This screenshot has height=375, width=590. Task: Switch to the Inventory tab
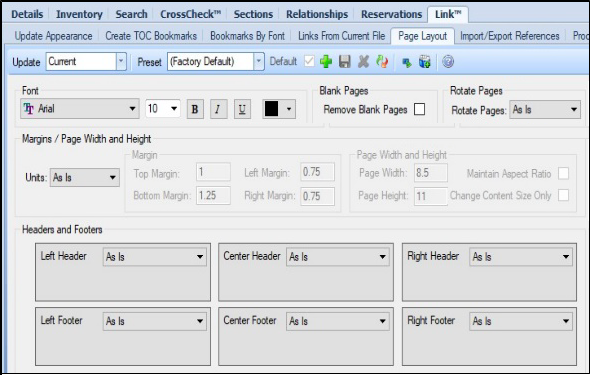(79, 14)
